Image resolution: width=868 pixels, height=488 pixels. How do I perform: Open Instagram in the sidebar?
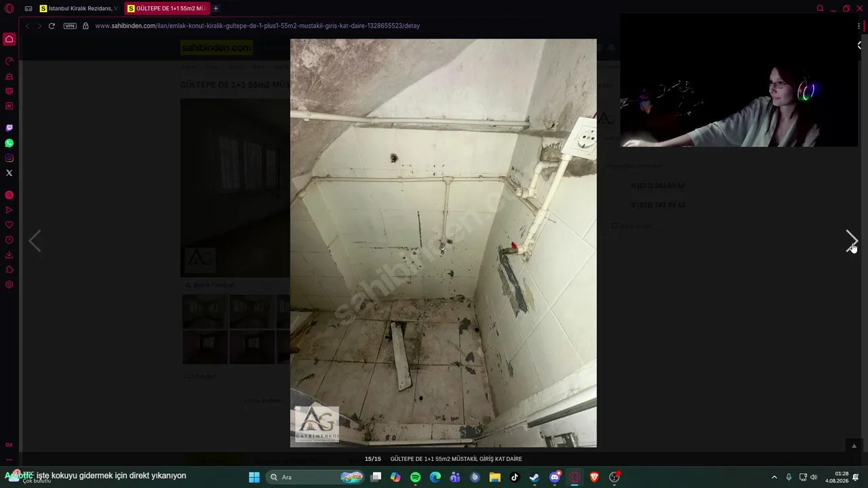click(9, 158)
